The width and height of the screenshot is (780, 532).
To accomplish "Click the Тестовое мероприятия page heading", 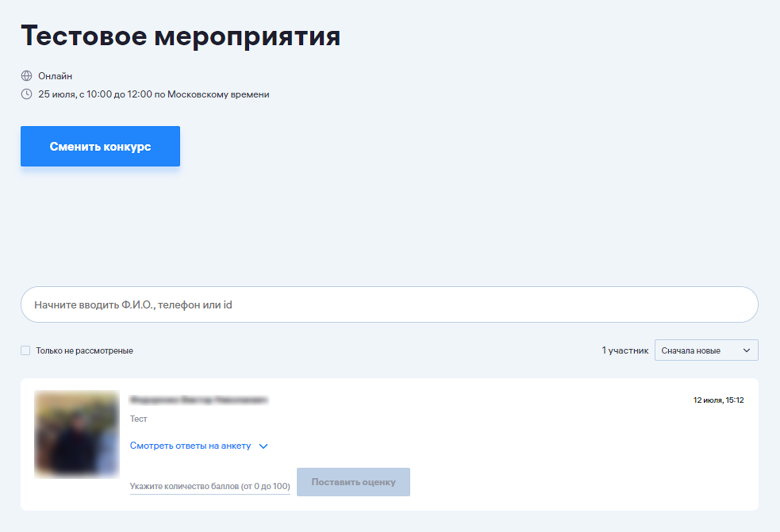I will coord(181,36).
